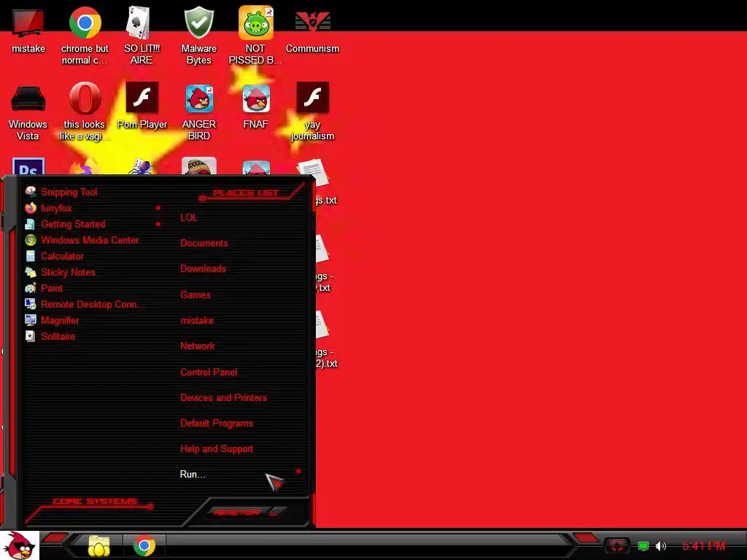Viewport: 747px width, 560px height.
Task: Open Downloads from the places list
Action: (203, 268)
